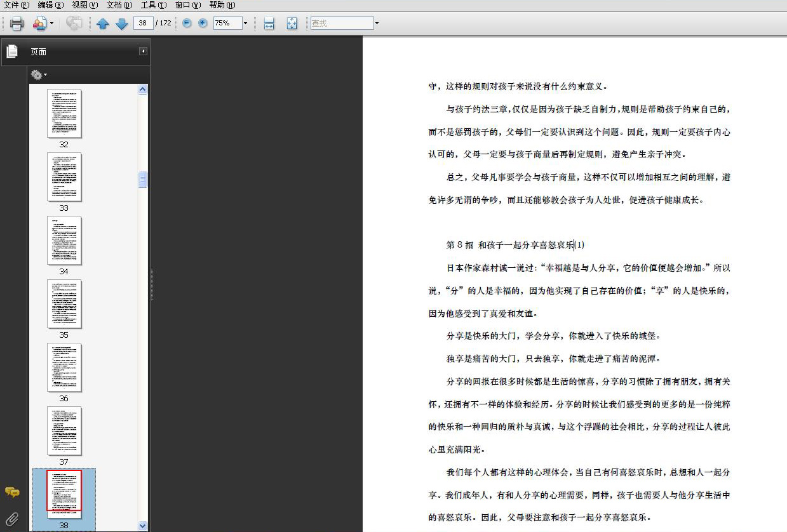
Task: Click the Print icon in toolbar
Action: (x=17, y=23)
